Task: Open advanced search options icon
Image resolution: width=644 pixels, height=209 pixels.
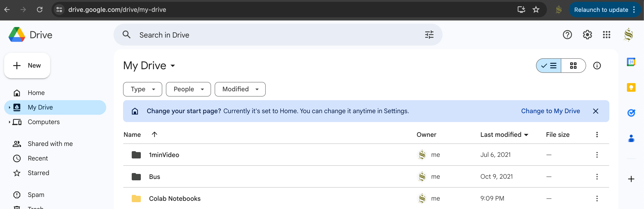Action: (429, 35)
